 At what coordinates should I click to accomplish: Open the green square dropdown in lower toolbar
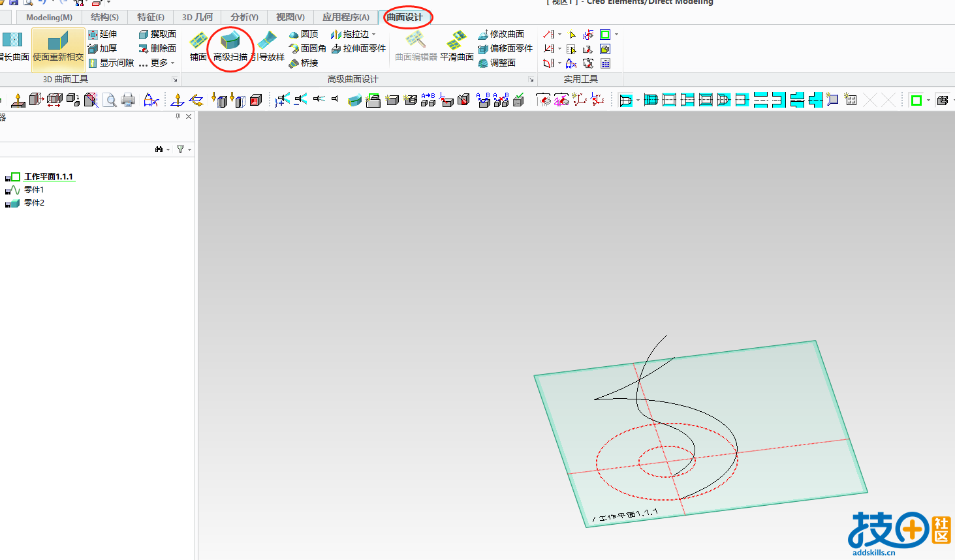click(928, 101)
